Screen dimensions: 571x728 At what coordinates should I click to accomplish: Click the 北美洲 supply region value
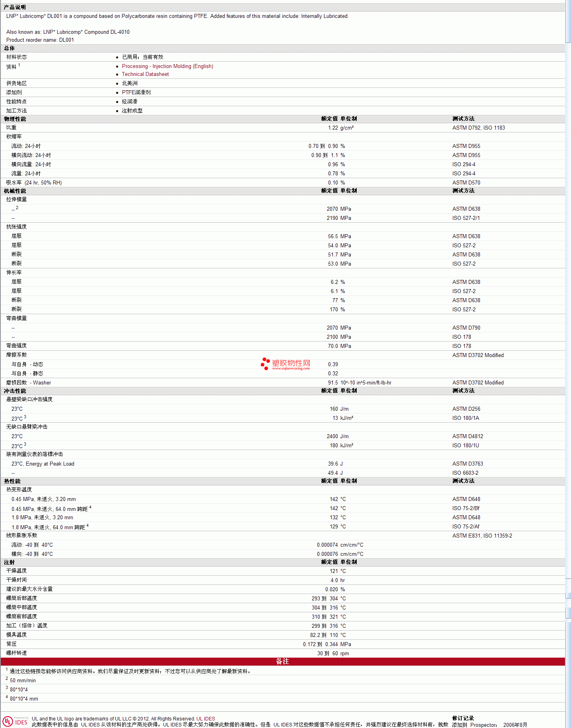click(x=130, y=83)
